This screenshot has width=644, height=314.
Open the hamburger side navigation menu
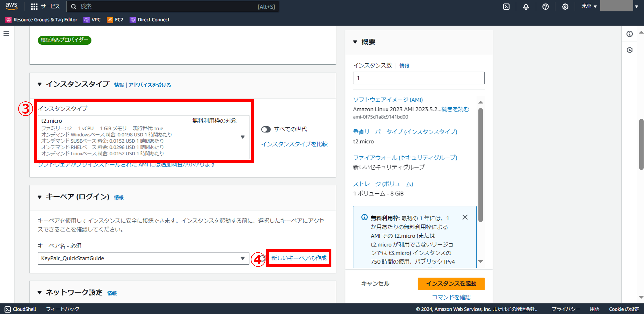click(x=6, y=33)
